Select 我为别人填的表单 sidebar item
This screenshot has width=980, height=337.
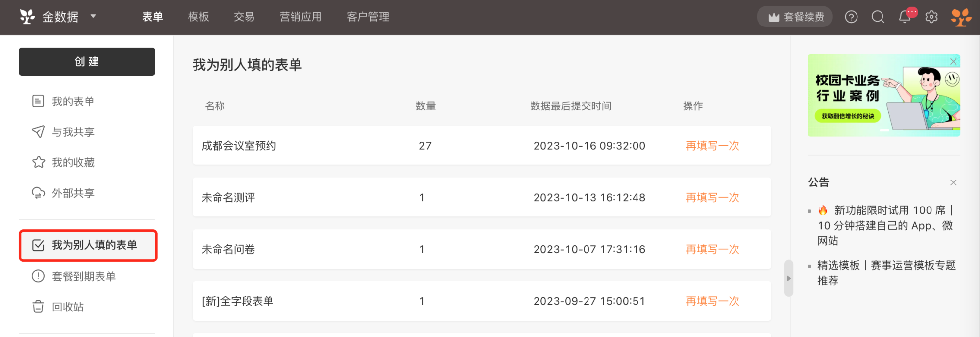[88, 245]
